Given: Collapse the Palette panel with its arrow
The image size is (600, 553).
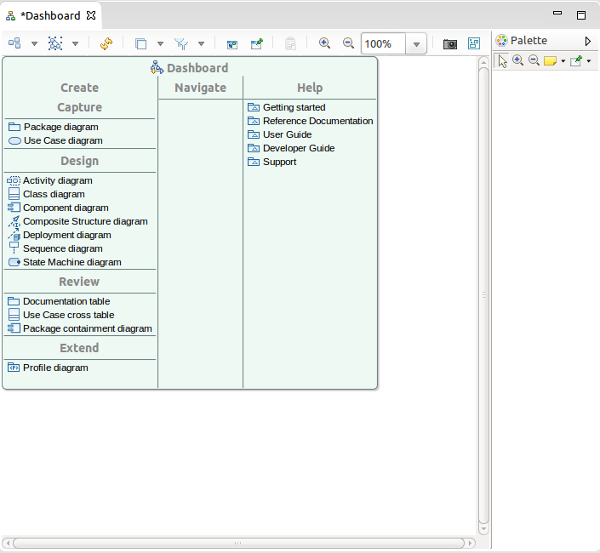Looking at the screenshot, I should [588, 41].
